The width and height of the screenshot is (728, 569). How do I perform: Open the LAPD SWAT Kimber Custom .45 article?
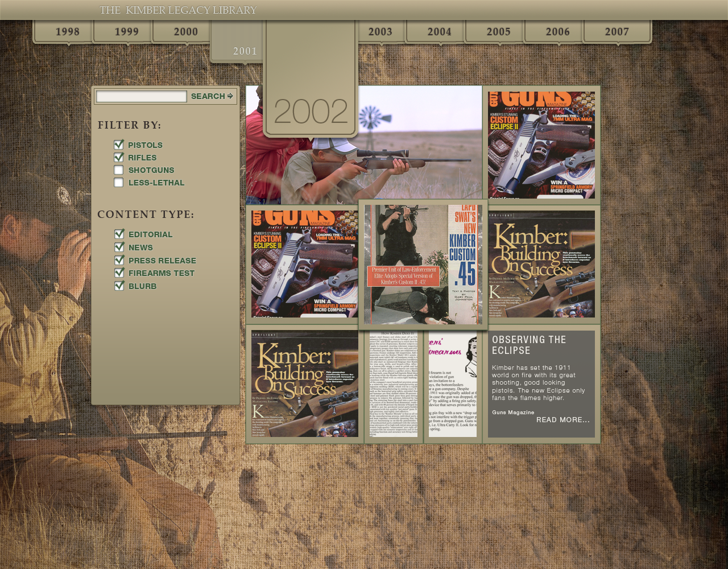tap(423, 265)
